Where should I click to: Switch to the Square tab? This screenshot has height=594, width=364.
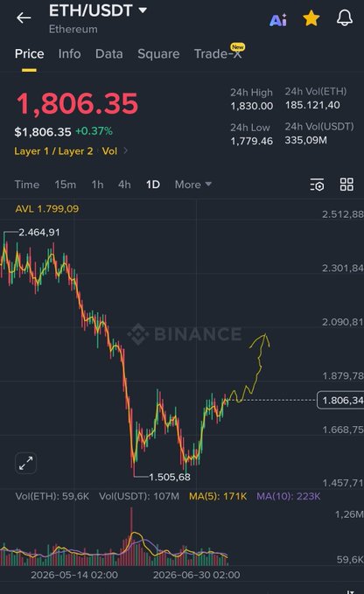158,53
